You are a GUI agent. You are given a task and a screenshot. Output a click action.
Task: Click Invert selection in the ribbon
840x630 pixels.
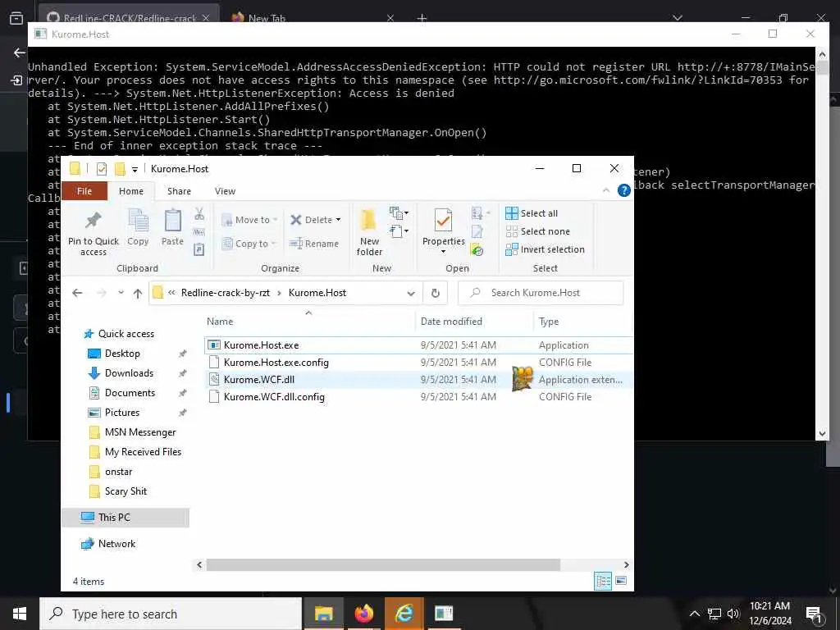pyautogui.click(x=545, y=249)
